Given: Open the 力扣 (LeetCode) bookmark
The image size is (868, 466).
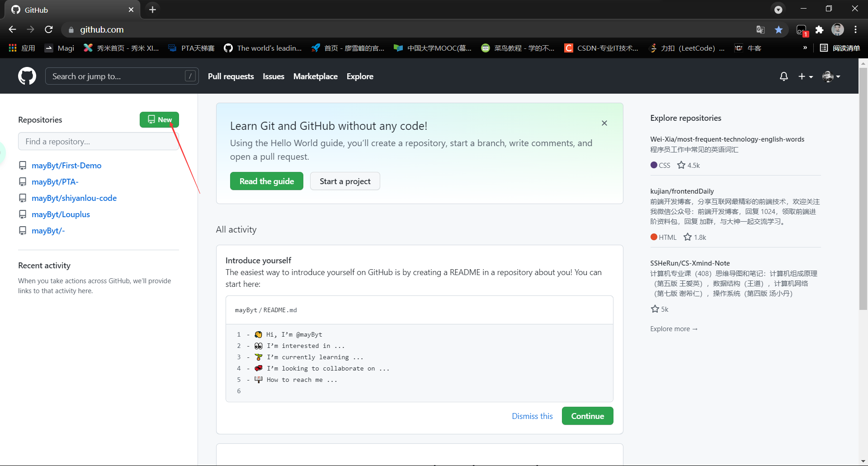Looking at the screenshot, I should pos(687,48).
